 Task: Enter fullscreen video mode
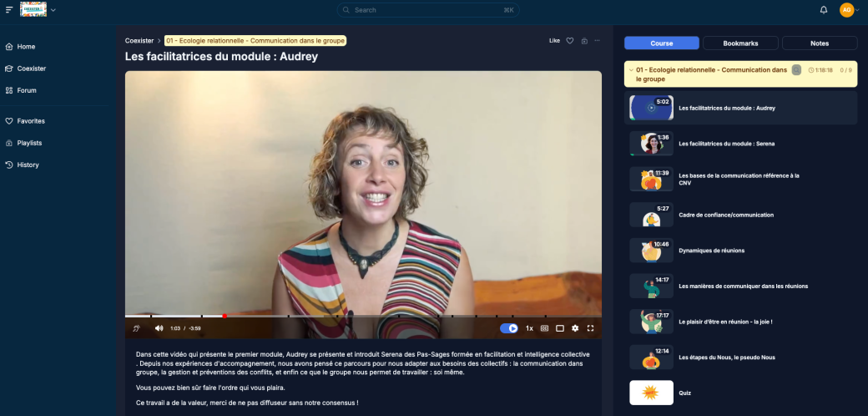click(x=591, y=328)
